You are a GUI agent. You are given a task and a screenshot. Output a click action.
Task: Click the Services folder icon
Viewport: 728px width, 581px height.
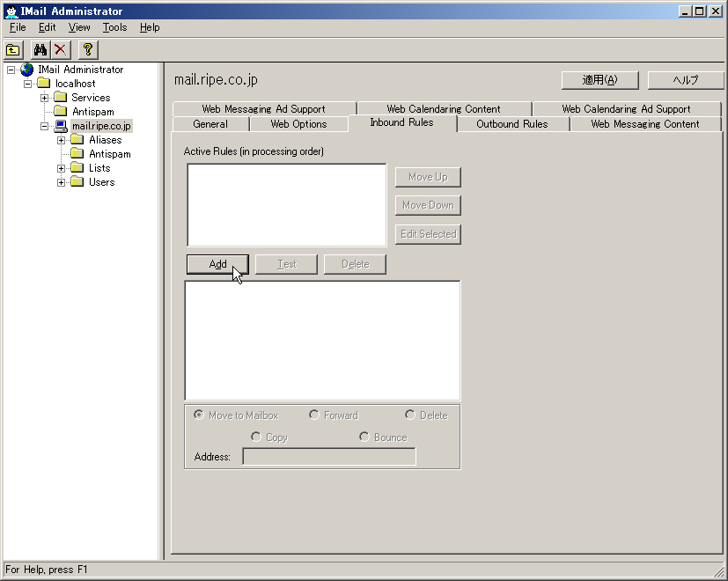61,98
